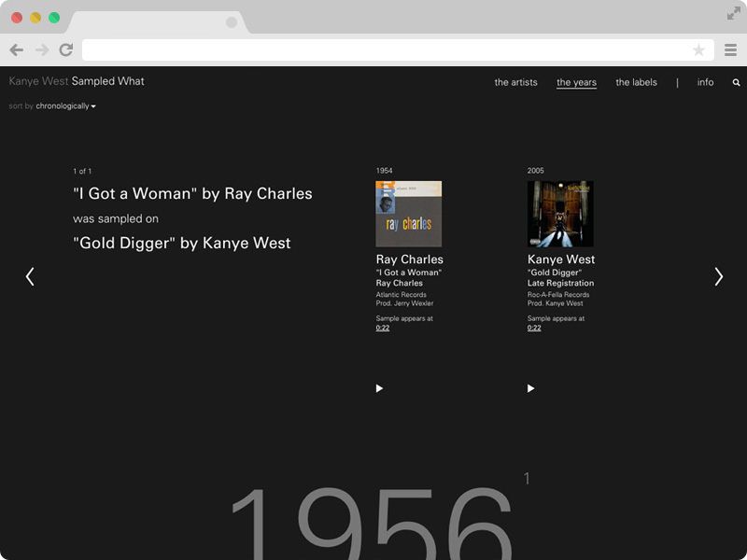
Task: Open "the artists" navigation item
Action: pos(516,82)
